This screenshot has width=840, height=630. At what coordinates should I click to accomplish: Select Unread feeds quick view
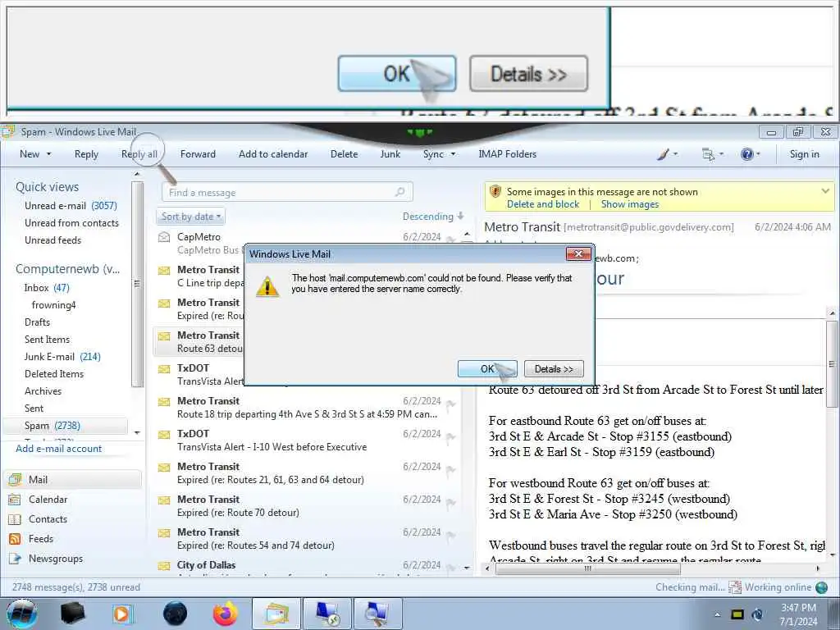pos(53,240)
